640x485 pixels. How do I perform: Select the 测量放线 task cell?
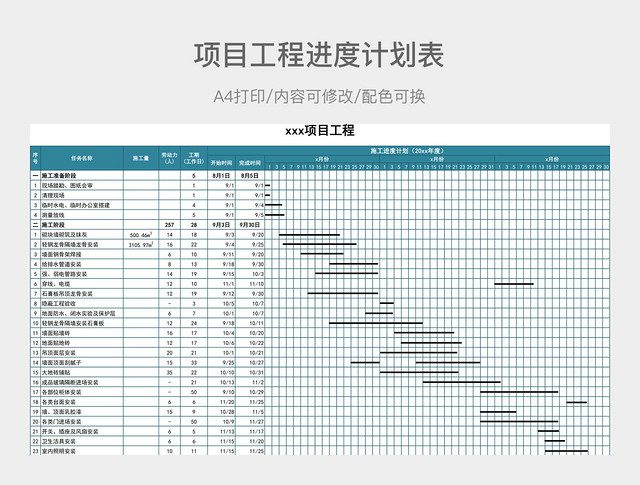(82, 215)
